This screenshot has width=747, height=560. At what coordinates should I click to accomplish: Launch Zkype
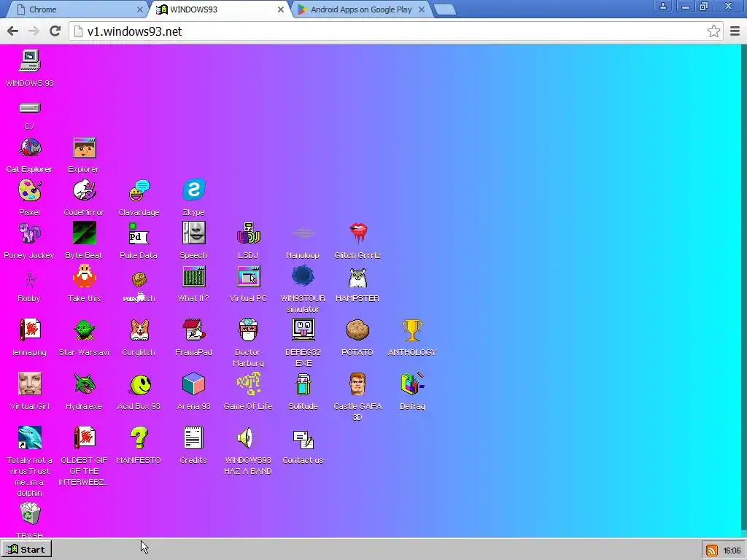pos(193,190)
